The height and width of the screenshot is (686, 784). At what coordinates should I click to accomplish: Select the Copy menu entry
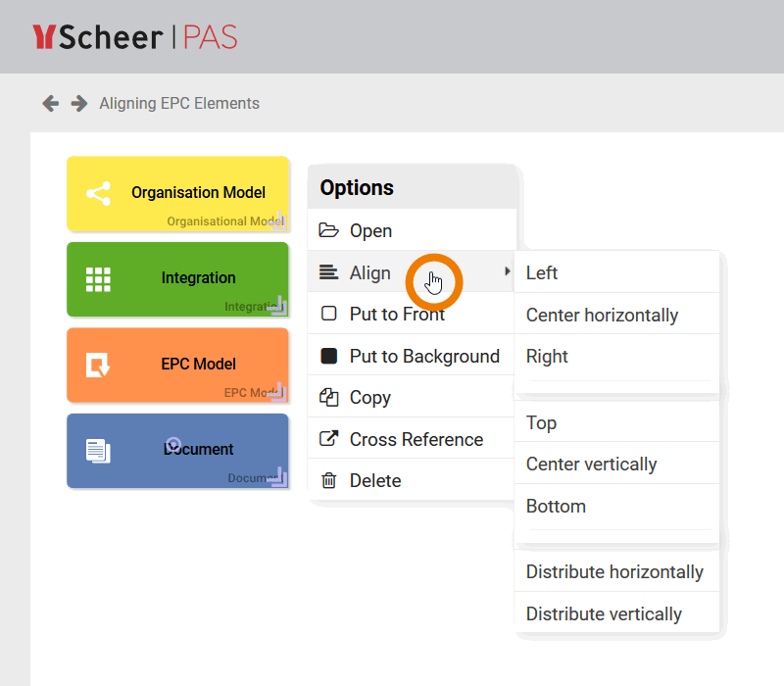[369, 398]
